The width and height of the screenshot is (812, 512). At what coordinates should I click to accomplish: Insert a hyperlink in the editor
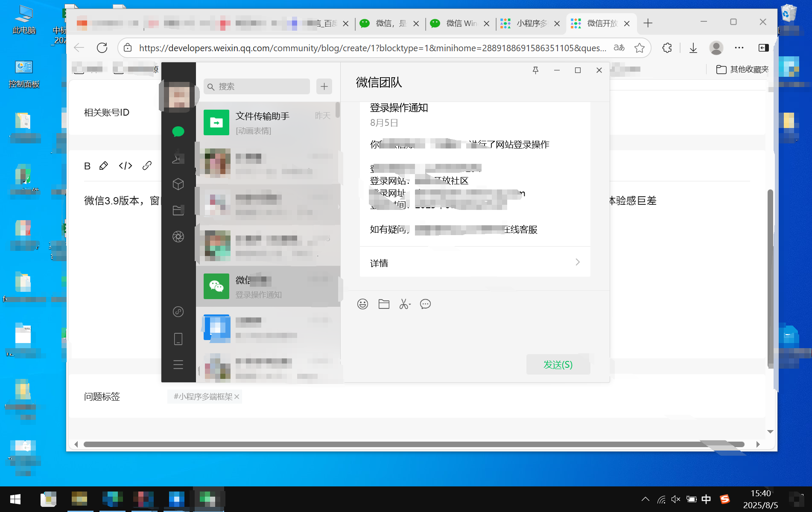point(147,166)
